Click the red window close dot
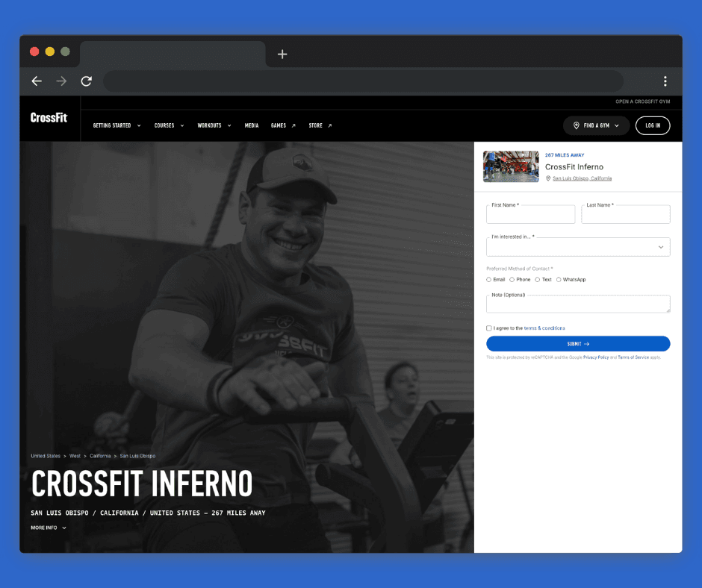The image size is (702, 588). [34, 51]
